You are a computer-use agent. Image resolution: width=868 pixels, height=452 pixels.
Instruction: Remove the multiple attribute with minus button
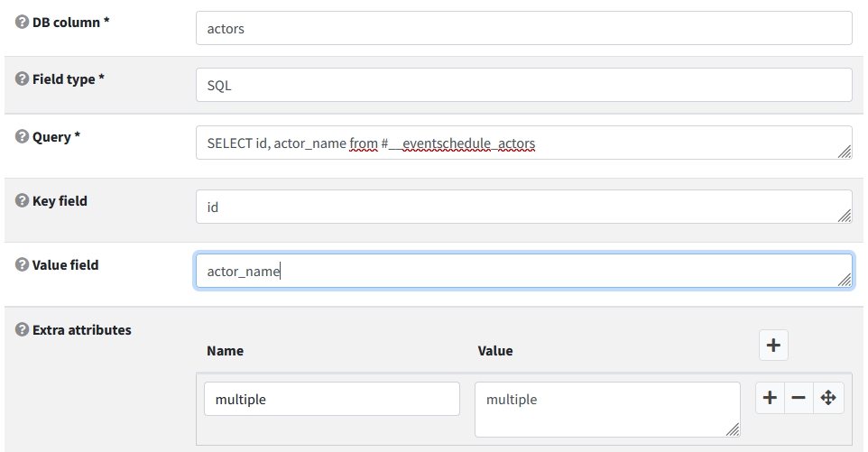[799, 398]
